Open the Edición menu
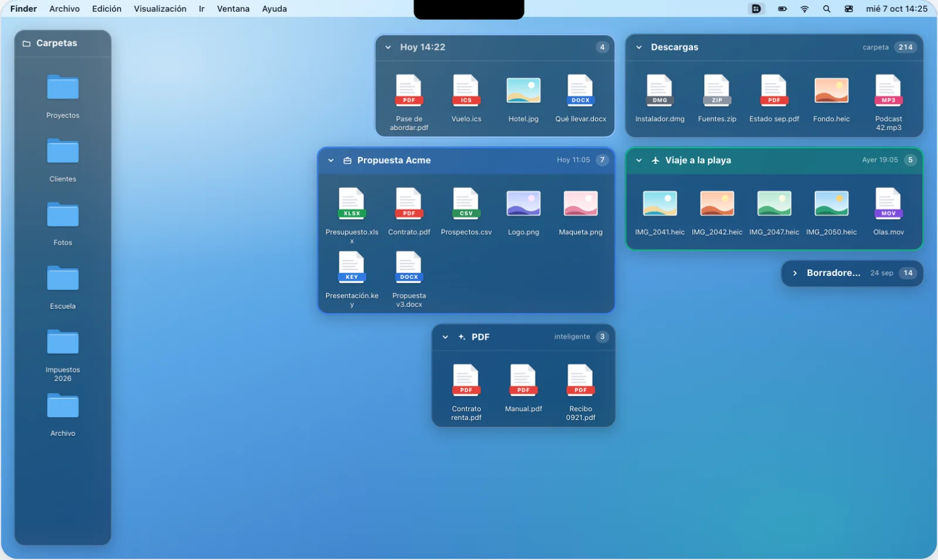This screenshot has width=938, height=560. pos(107,9)
